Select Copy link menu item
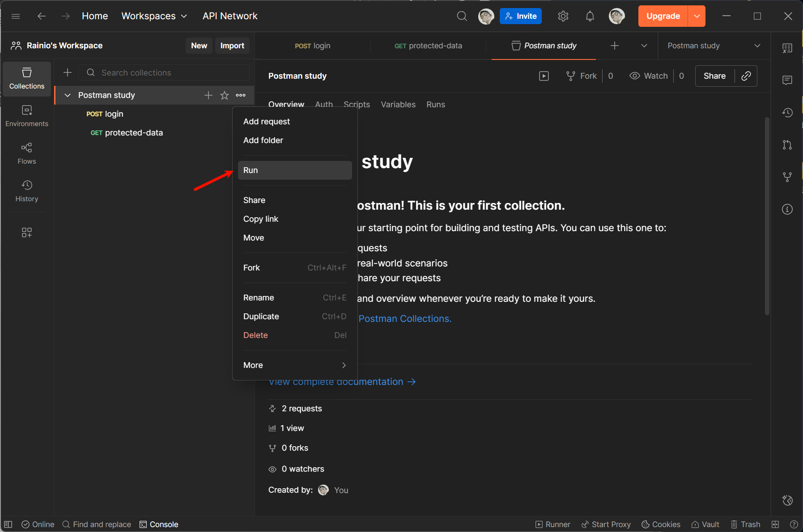Screen dimensions: 803x532 [x=295, y=219]
